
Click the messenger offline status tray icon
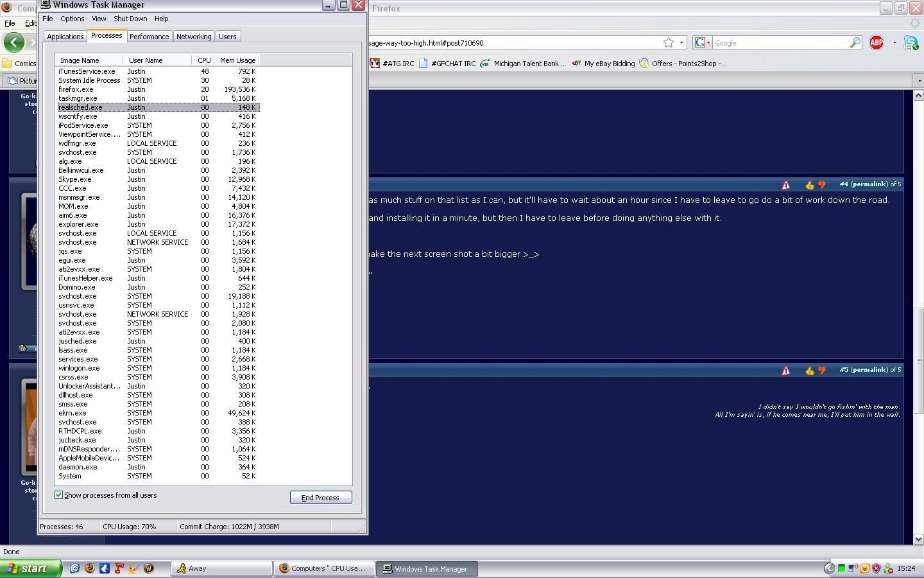click(888, 568)
